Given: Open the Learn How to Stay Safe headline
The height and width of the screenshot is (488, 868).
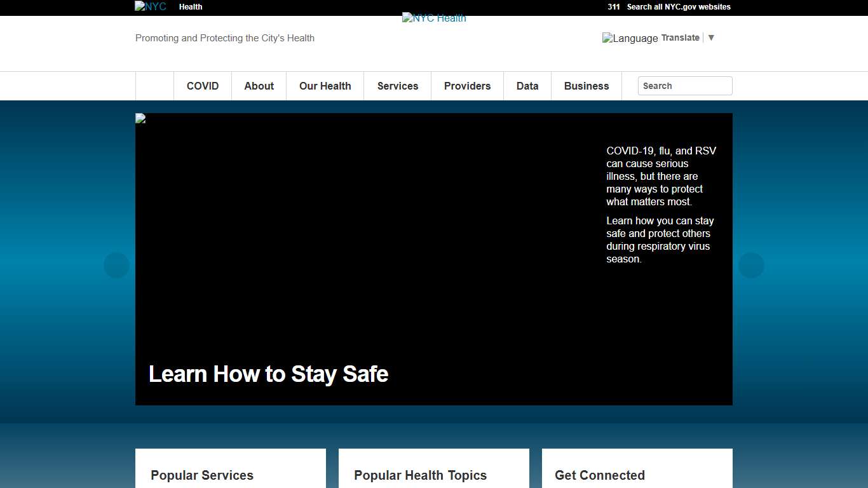Looking at the screenshot, I should tap(268, 374).
